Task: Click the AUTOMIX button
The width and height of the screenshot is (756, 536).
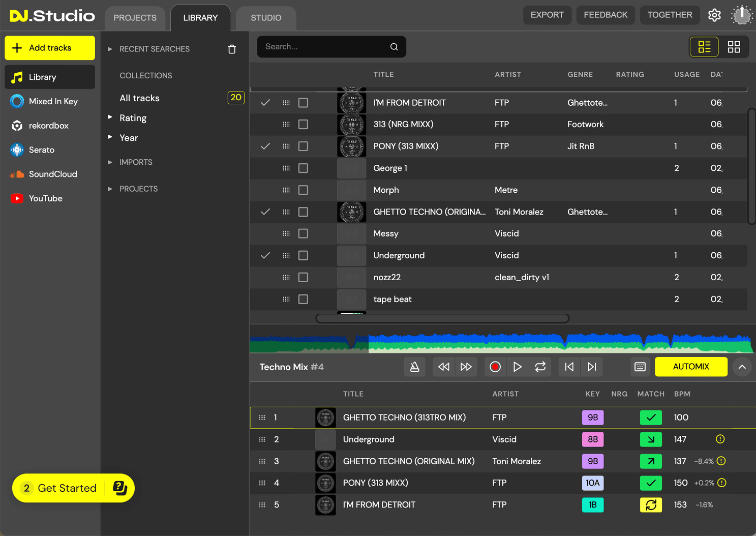Action: [x=690, y=367]
